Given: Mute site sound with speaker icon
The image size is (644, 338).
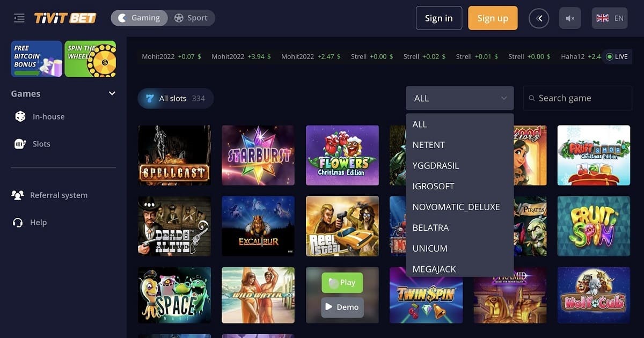Looking at the screenshot, I should 570,18.
